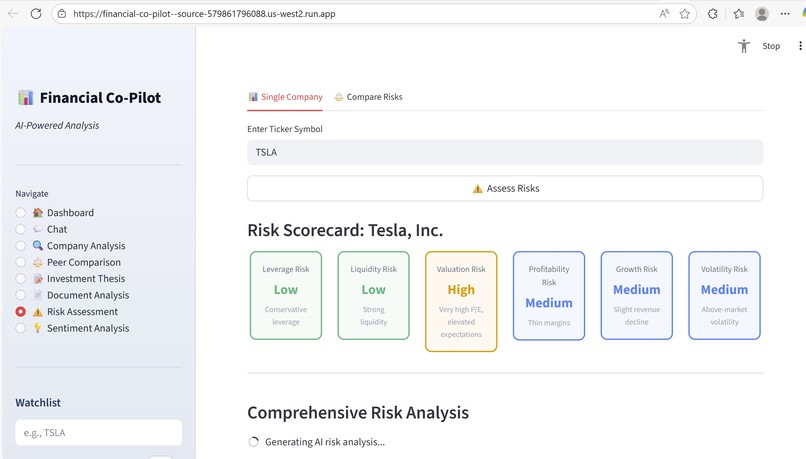Click the Growth Risk card
Image resolution: width=806 pixels, height=459 pixels.
point(636,296)
